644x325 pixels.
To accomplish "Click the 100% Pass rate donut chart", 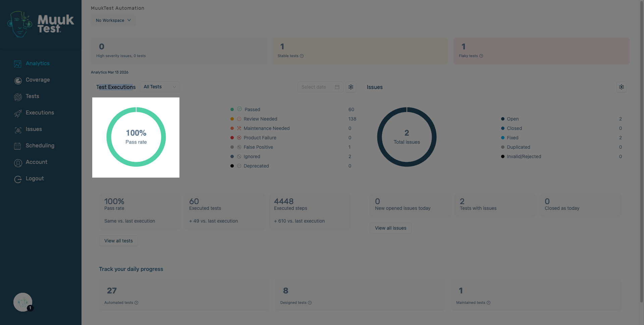I will click(x=136, y=137).
